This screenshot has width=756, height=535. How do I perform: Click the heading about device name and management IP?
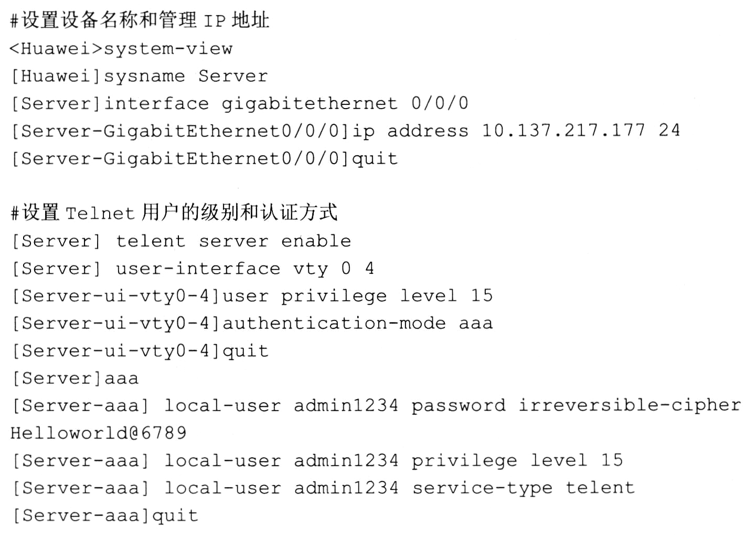140,20
